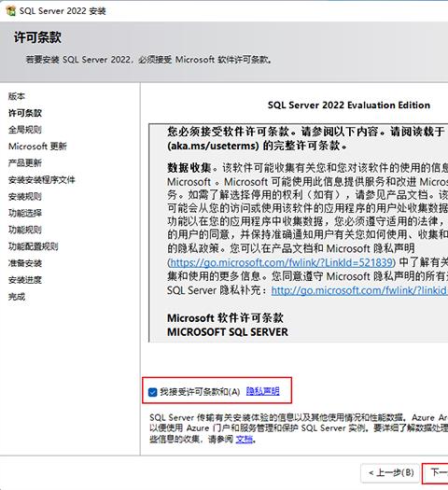Viewport: 448px width, 490px height.
Task: Select the 全局规则 step in sidebar
Action: coord(25,130)
